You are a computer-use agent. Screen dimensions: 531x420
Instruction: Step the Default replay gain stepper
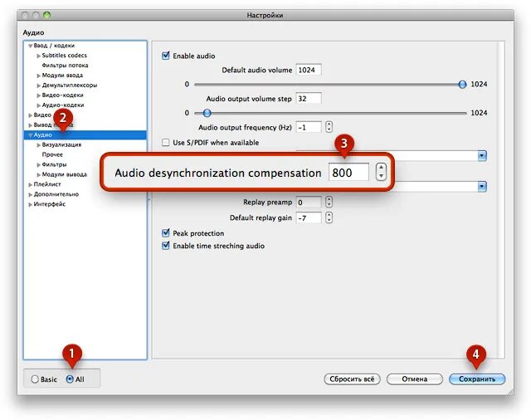tap(329, 217)
